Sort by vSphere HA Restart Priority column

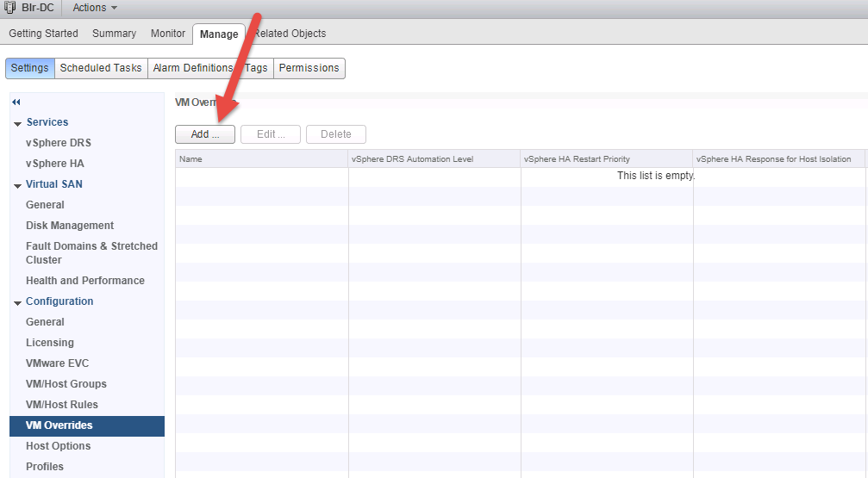(x=606, y=159)
